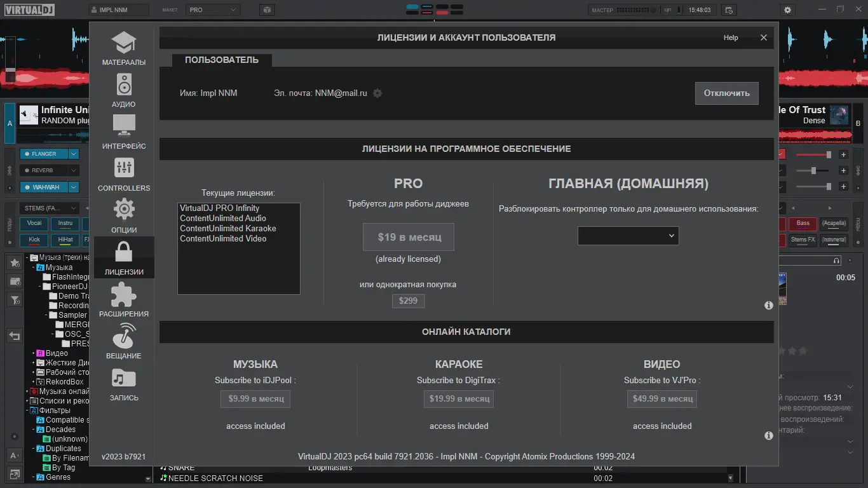This screenshot has height=488, width=868.
Task: Toggle the Vocal stem pad
Action: click(34, 224)
